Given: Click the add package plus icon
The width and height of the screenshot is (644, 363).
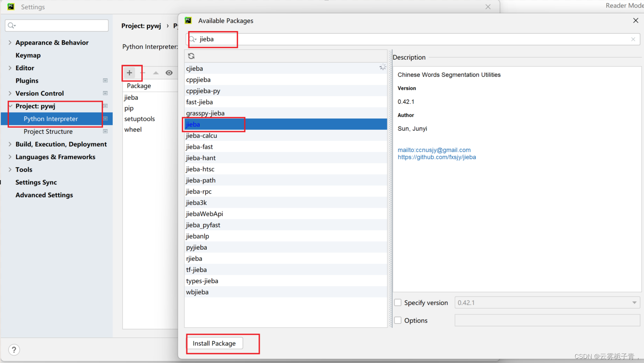Looking at the screenshot, I should click(129, 73).
